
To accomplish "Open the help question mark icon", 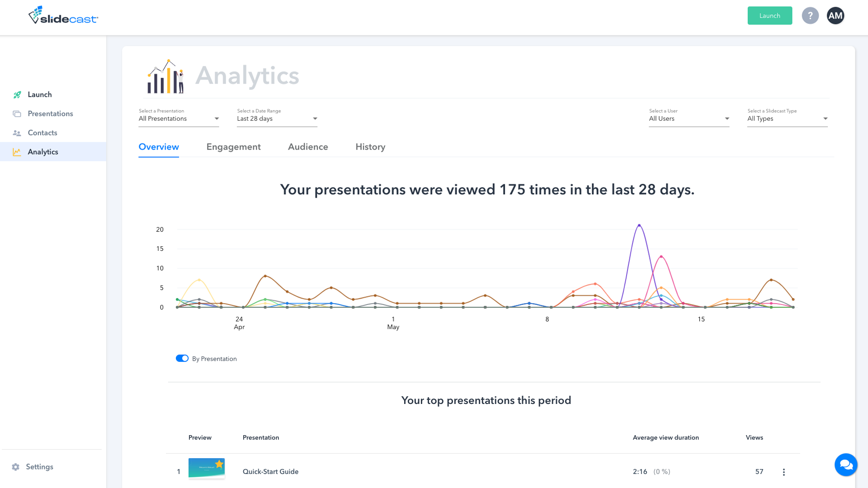I will 810,16.
